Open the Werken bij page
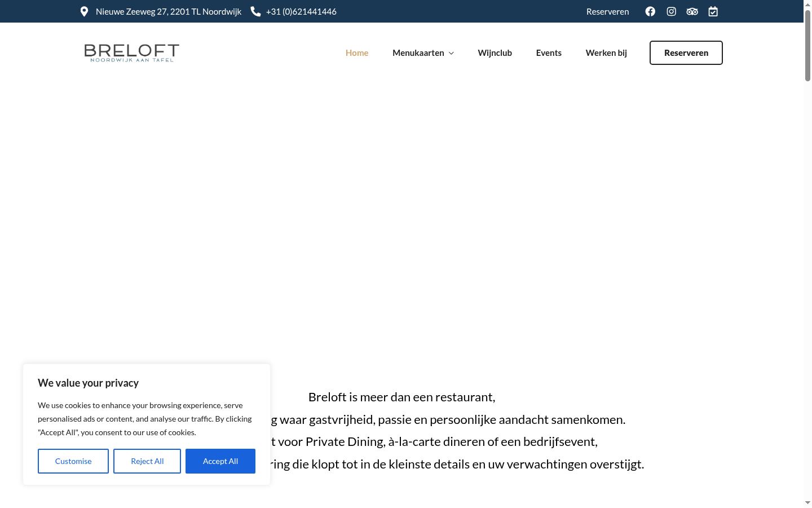Viewport: 812px width, 508px height. pos(606,52)
